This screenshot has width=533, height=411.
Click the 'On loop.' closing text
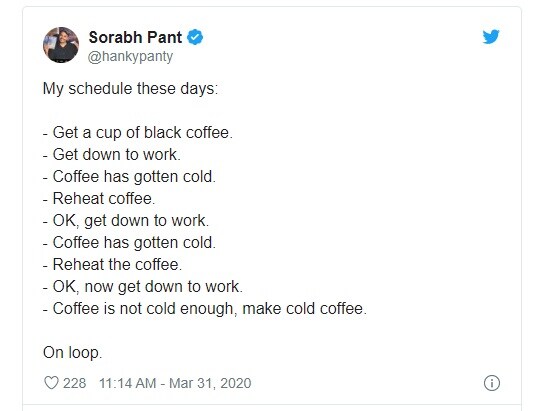pyautogui.click(x=72, y=353)
